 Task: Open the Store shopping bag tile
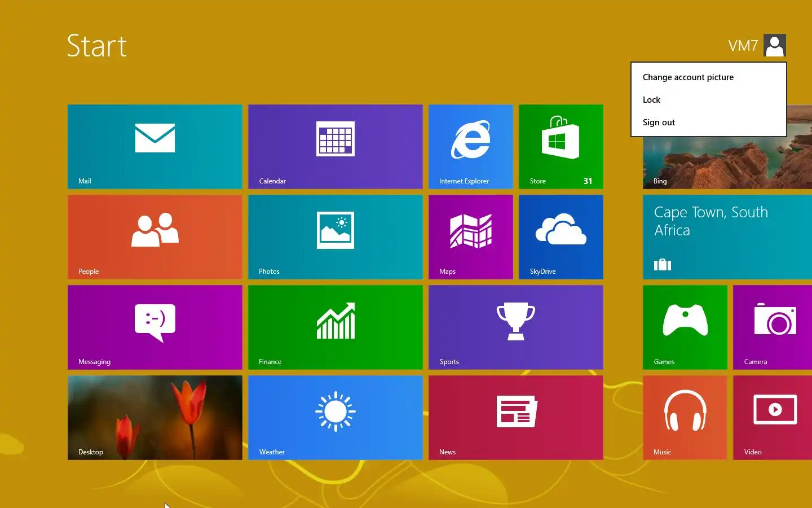click(561, 147)
